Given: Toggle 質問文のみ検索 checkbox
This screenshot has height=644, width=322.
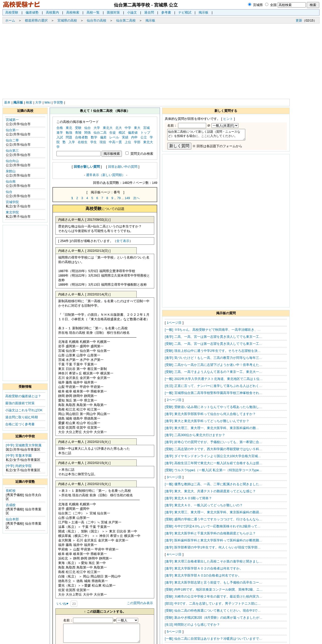Looking at the screenshot, I should [127, 153].
